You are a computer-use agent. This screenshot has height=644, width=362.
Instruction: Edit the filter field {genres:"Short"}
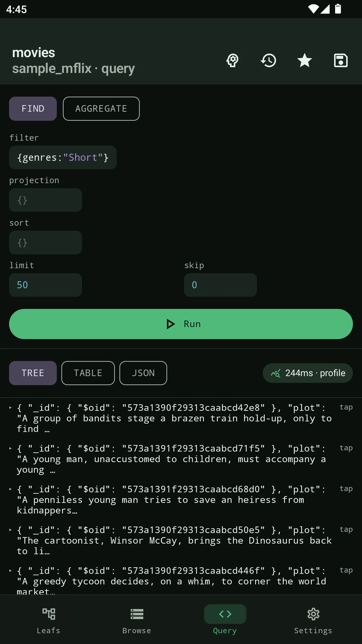(x=63, y=157)
